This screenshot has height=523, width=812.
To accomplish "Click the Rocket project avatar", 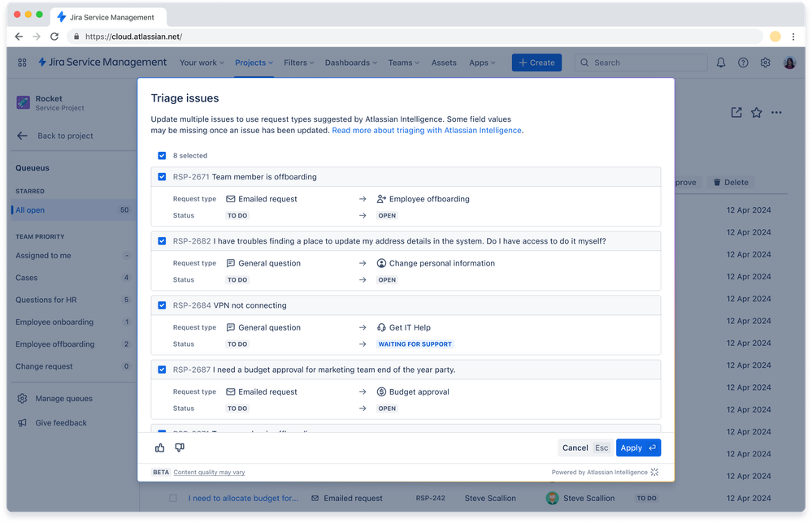I will click(23, 102).
